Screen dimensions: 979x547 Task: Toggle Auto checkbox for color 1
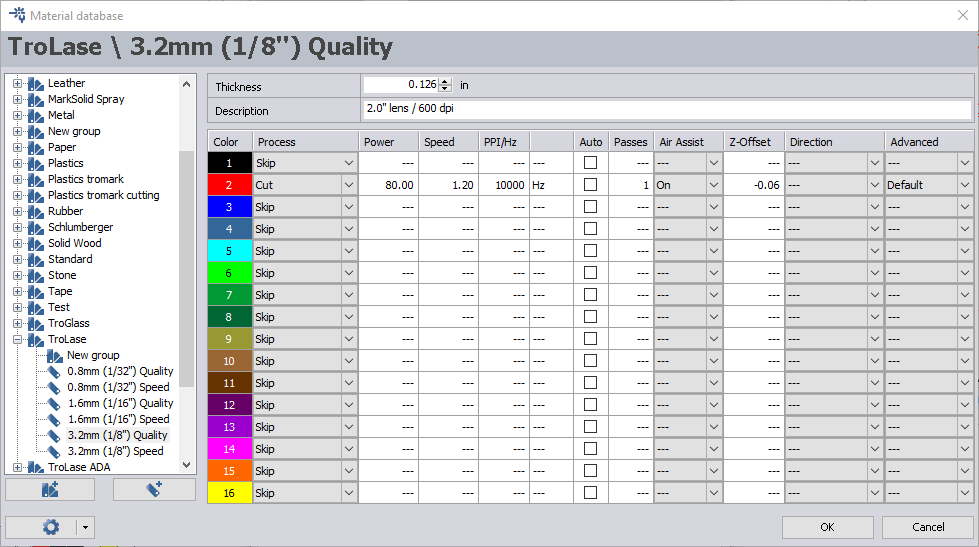[x=590, y=163]
